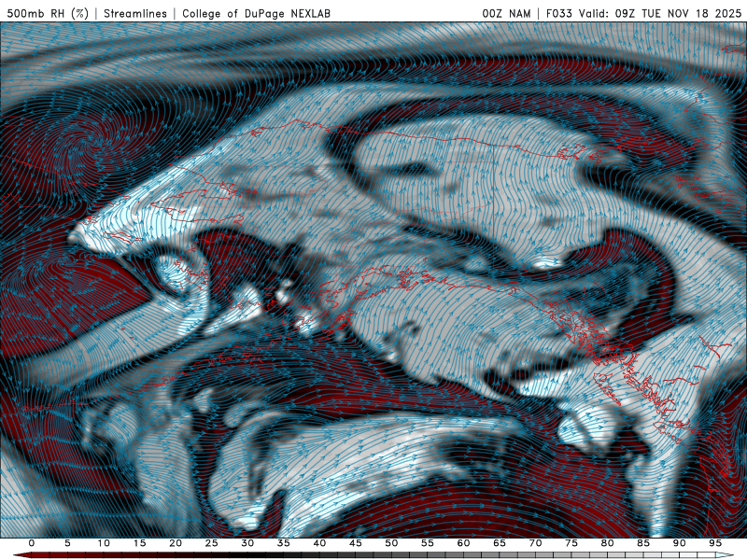Viewport: 747px width, 560px height.
Task: Select the colorbar label "30"
Action: pyautogui.click(x=247, y=543)
